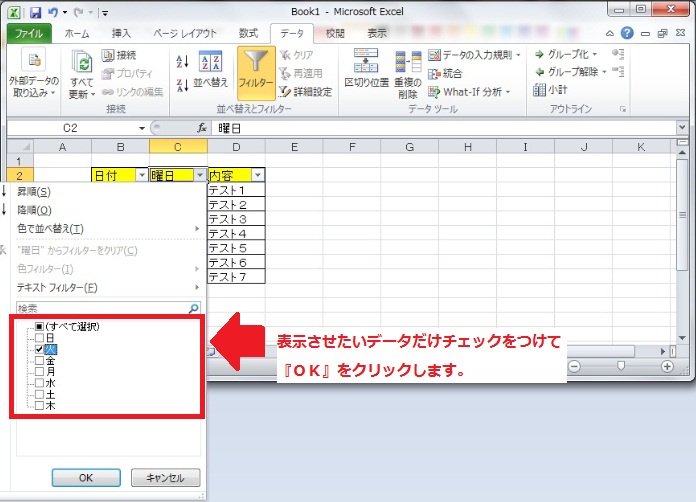Select column header E
Image resolution: width=696 pixels, height=502 pixels.
pos(294,147)
